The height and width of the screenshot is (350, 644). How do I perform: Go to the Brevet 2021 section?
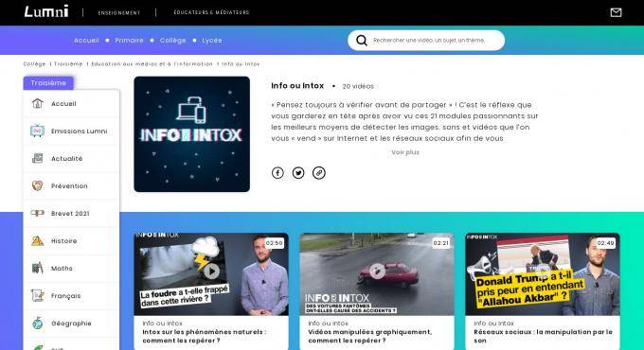pyautogui.click(x=71, y=214)
